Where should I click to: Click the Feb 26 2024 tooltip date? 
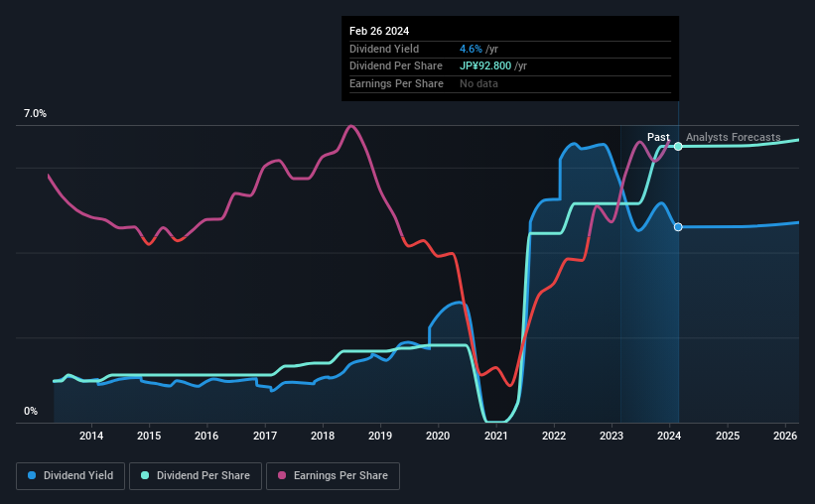379,31
